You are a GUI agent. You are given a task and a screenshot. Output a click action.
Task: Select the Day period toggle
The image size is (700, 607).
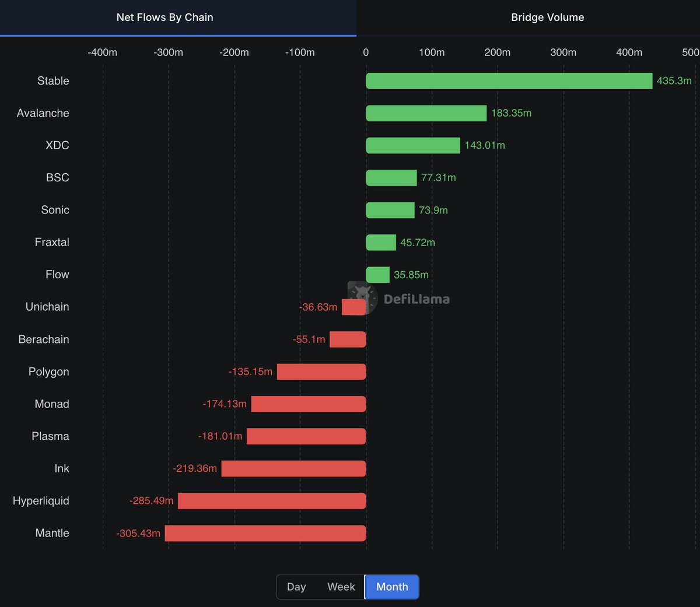click(296, 587)
